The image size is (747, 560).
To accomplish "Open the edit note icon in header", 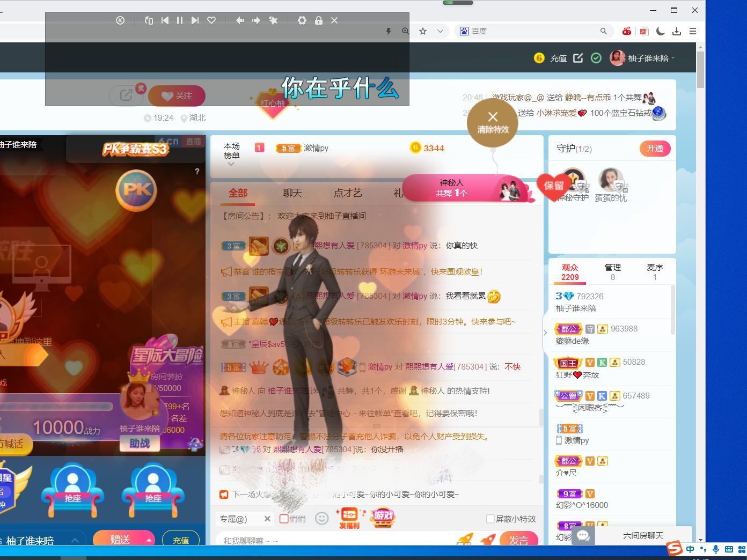I will 578,58.
